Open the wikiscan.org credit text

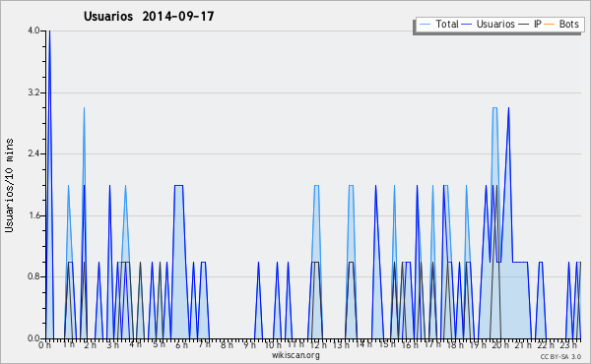click(x=295, y=355)
